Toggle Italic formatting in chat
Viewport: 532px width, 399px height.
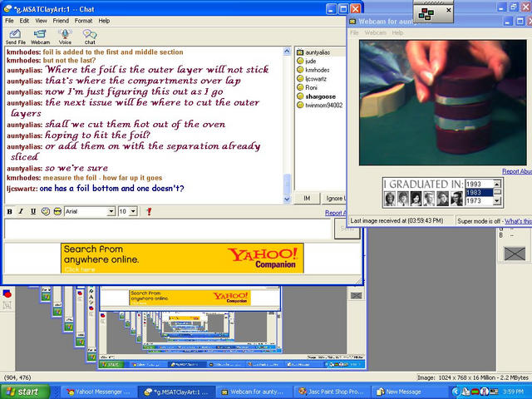click(21, 211)
